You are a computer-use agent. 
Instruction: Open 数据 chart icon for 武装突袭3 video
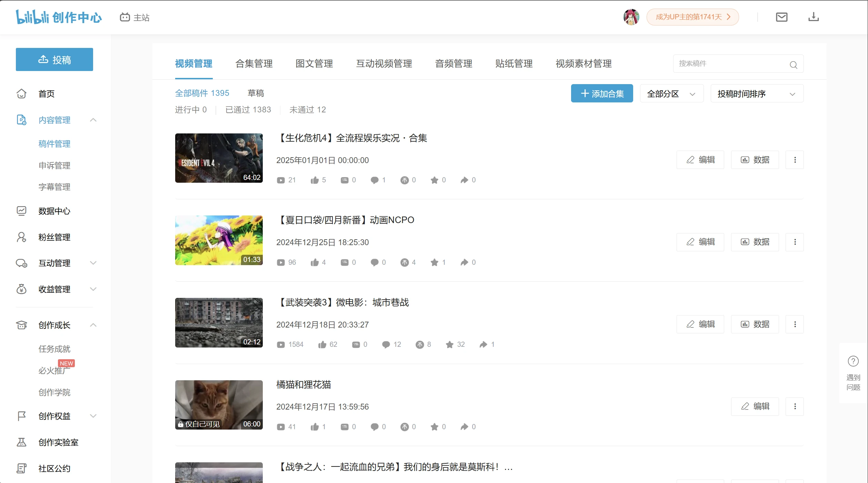pyautogui.click(x=745, y=324)
